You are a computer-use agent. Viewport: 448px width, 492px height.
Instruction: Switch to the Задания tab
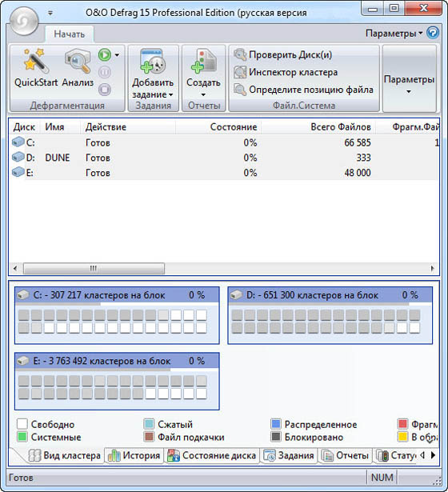[289, 456]
